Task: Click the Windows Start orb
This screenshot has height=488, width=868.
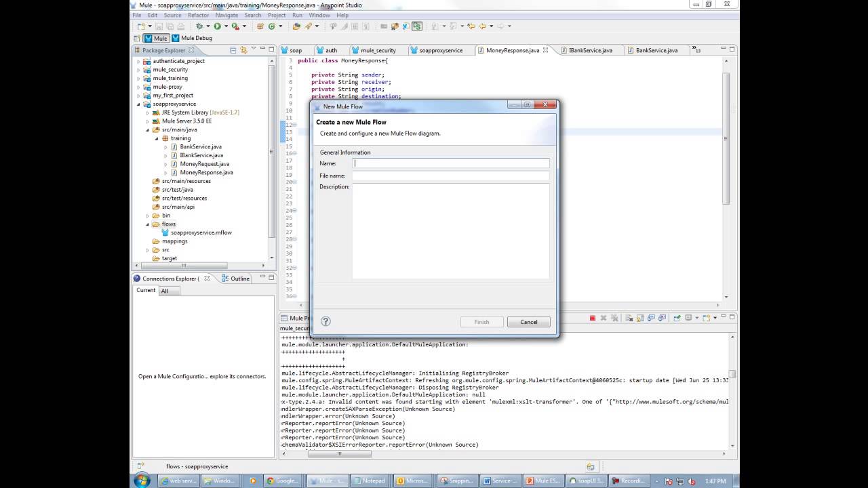Action: [x=142, y=481]
